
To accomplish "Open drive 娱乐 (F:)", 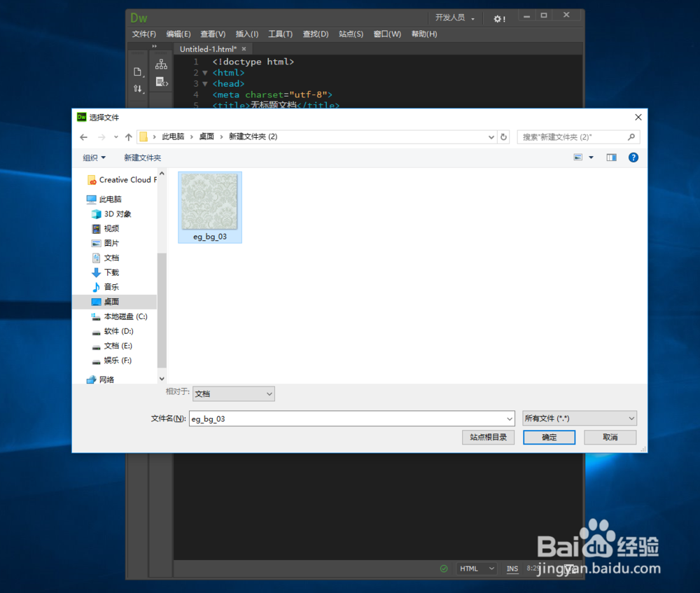I will pyautogui.click(x=111, y=361).
